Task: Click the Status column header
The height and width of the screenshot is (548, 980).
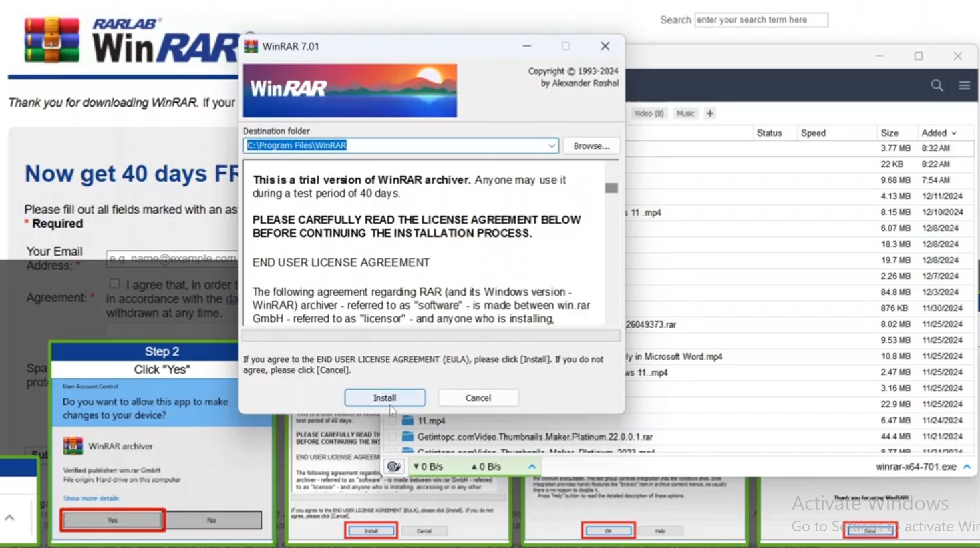Action: pos(769,133)
